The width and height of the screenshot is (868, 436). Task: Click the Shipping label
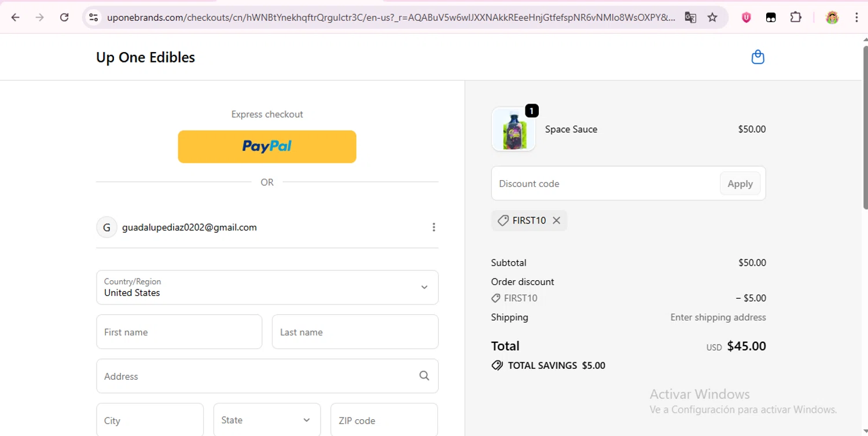510,317
